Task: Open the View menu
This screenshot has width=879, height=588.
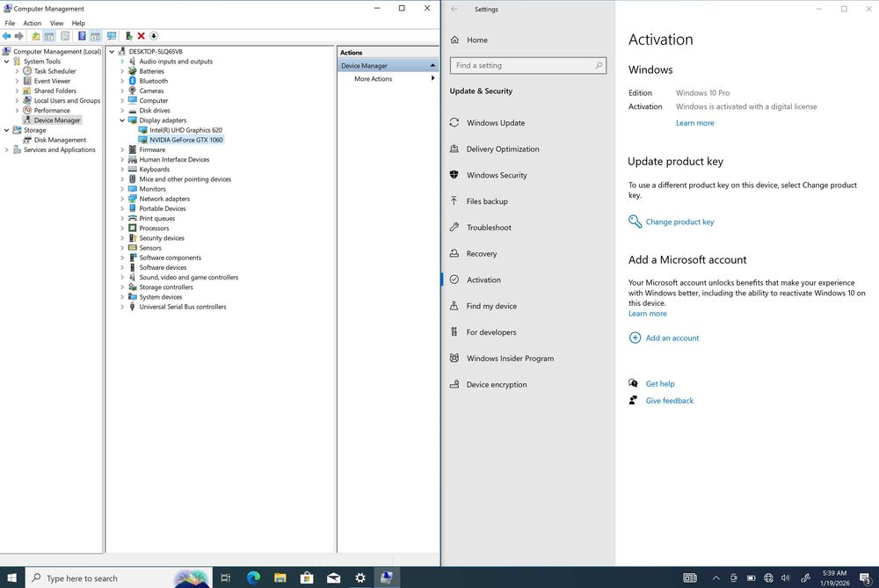Action: click(56, 23)
